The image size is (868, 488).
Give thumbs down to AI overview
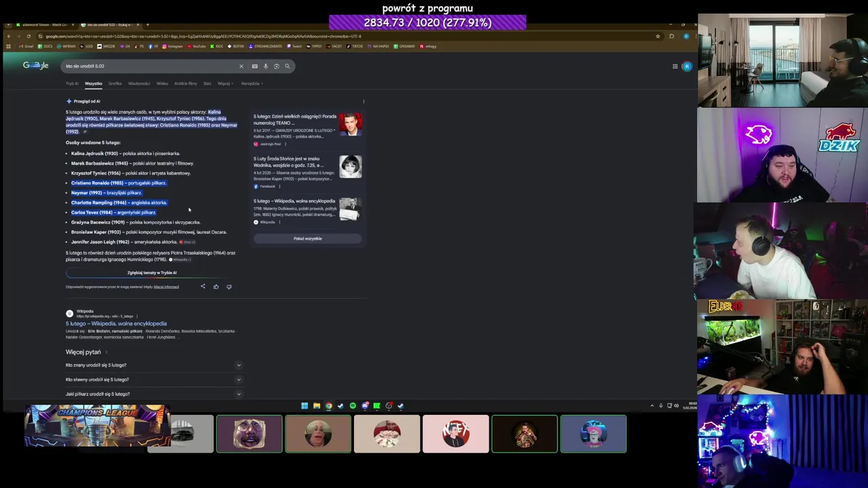coord(229,287)
